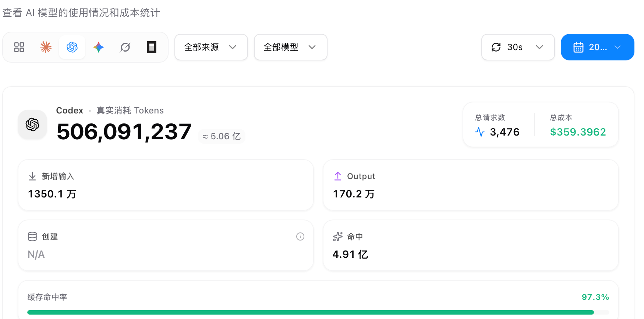Click the calendar icon in blue button
This screenshot has width=644, height=319.
coord(578,47)
